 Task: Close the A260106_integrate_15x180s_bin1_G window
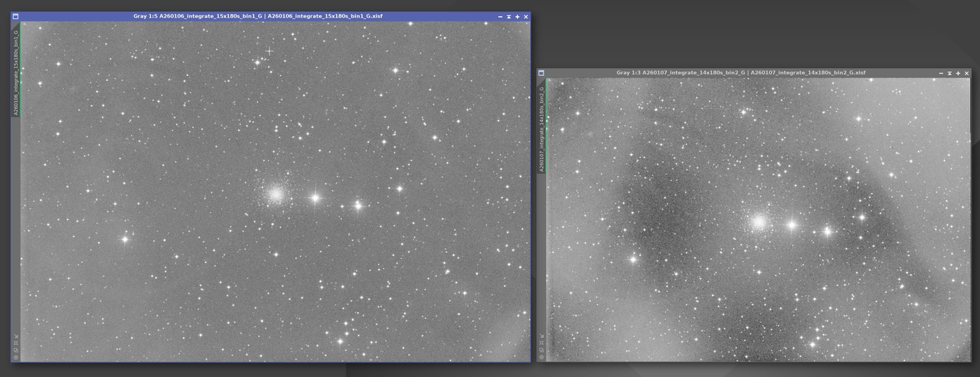coord(525,16)
